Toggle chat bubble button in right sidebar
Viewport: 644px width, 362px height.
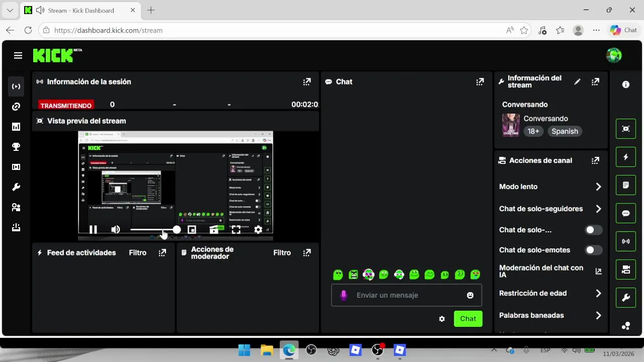[x=626, y=213]
